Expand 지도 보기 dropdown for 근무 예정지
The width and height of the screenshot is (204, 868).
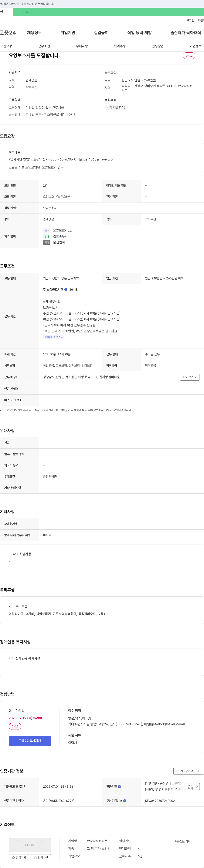(x=190, y=377)
